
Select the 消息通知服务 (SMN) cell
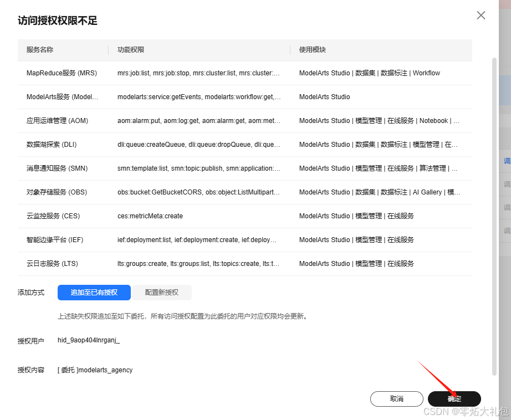(x=57, y=168)
